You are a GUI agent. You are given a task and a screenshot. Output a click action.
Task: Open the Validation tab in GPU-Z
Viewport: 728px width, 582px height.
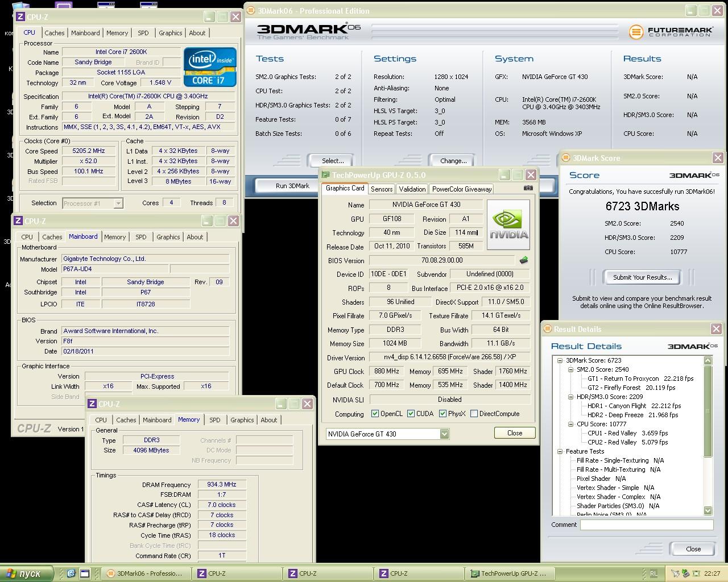click(x=412, y=189)
